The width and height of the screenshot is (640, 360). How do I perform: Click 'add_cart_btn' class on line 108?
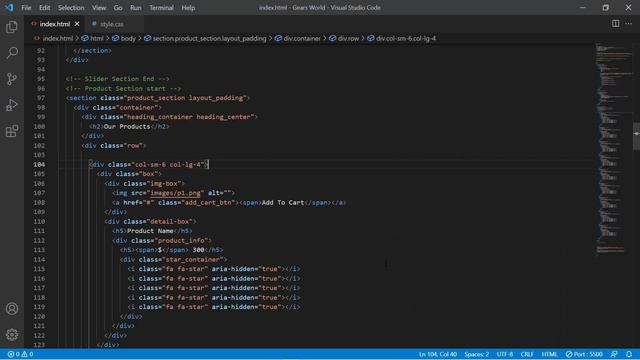(x=208, y=202)
